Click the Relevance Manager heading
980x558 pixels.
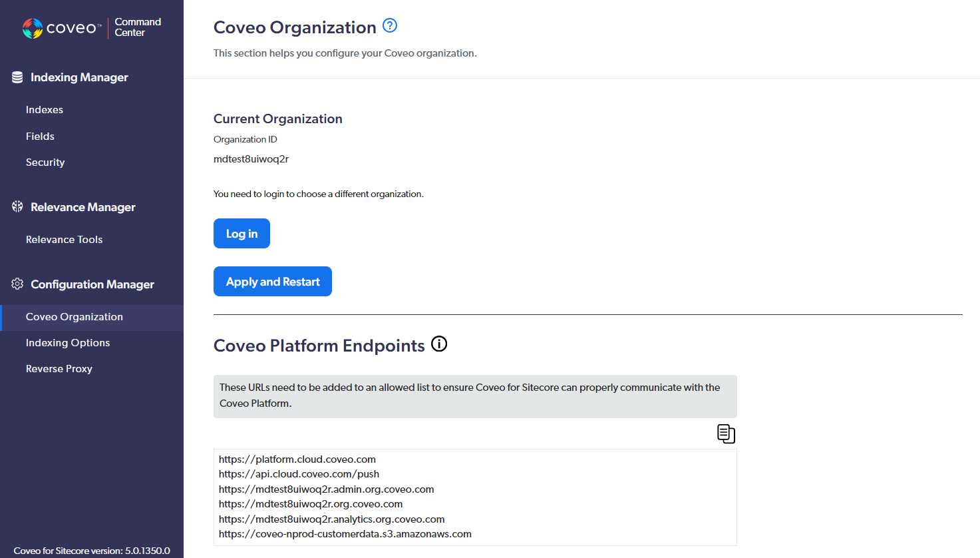tap(83, 207)
